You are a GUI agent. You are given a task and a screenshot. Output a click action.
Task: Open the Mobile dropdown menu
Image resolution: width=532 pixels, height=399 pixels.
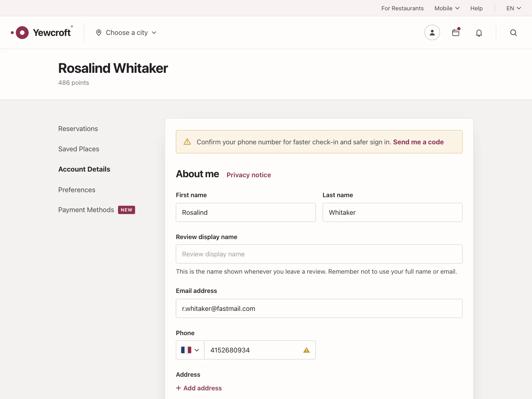click(447, 8)
